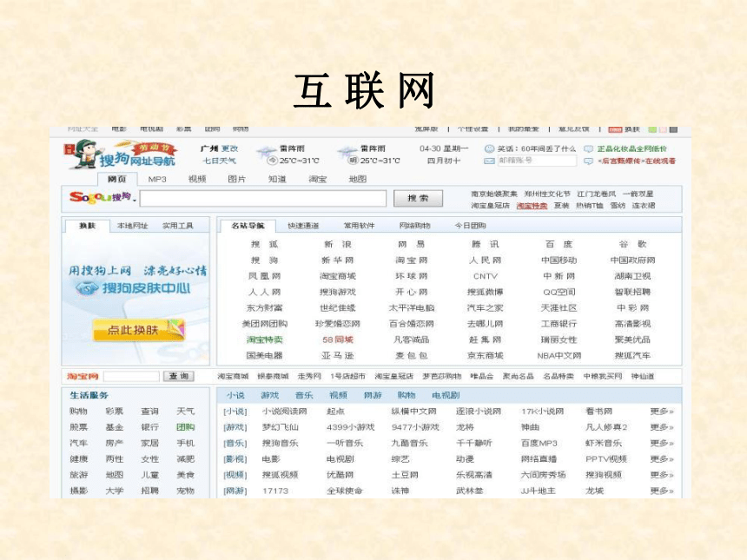Open the 今日团购 tab
Viewport: 747px width, 560px height.
(471, 226)
